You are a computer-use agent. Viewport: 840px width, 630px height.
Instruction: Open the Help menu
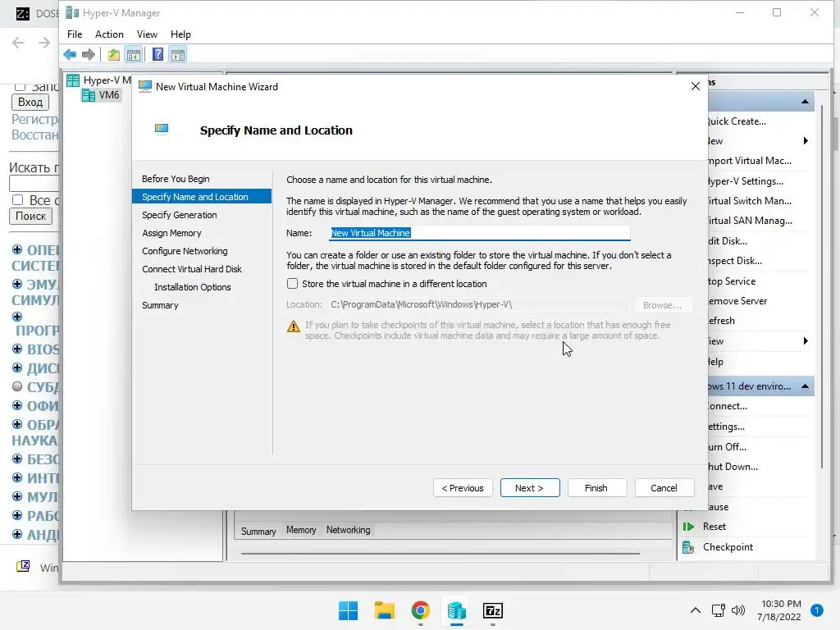click(x=180, y=34)
